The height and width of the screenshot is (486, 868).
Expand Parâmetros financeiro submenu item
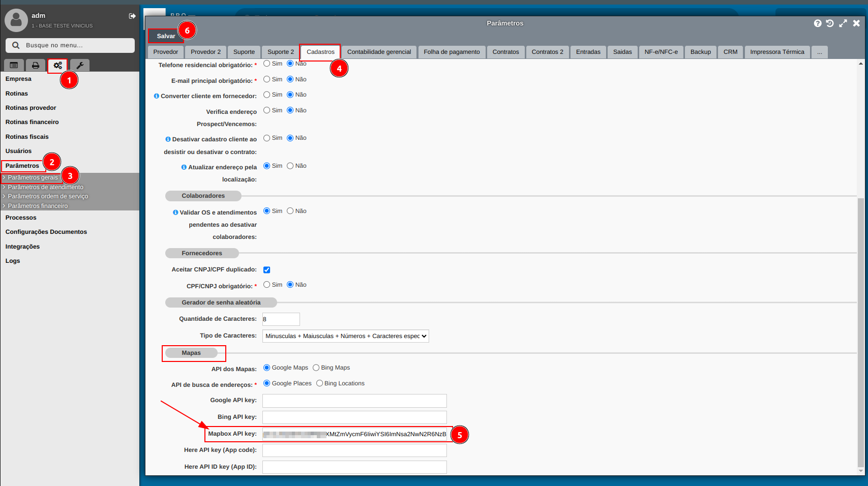38,206
